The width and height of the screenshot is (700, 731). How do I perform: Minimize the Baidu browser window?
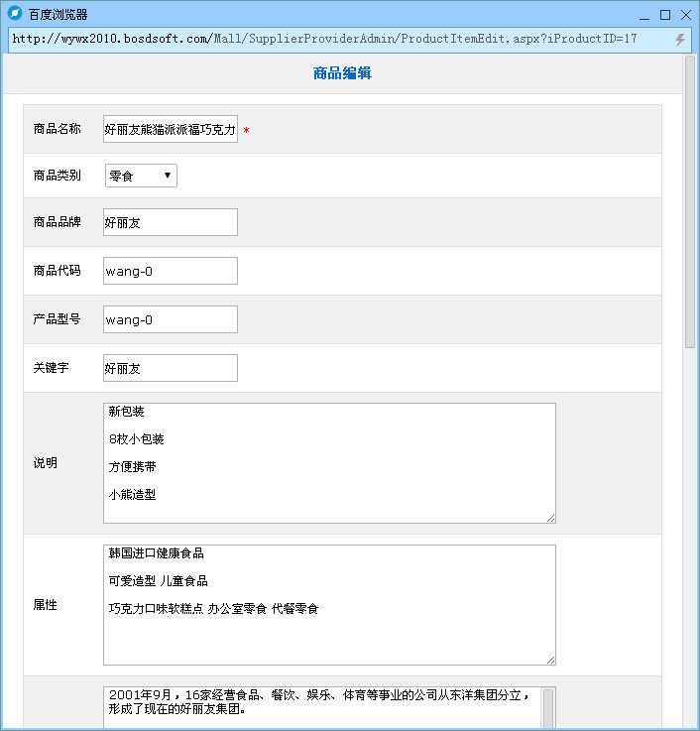click(644, 16)
